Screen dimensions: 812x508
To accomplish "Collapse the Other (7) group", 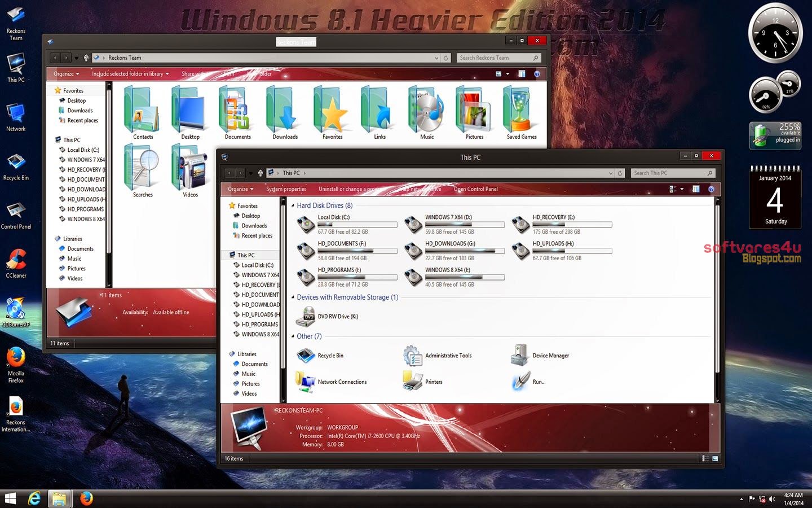I will click(293, 336).
